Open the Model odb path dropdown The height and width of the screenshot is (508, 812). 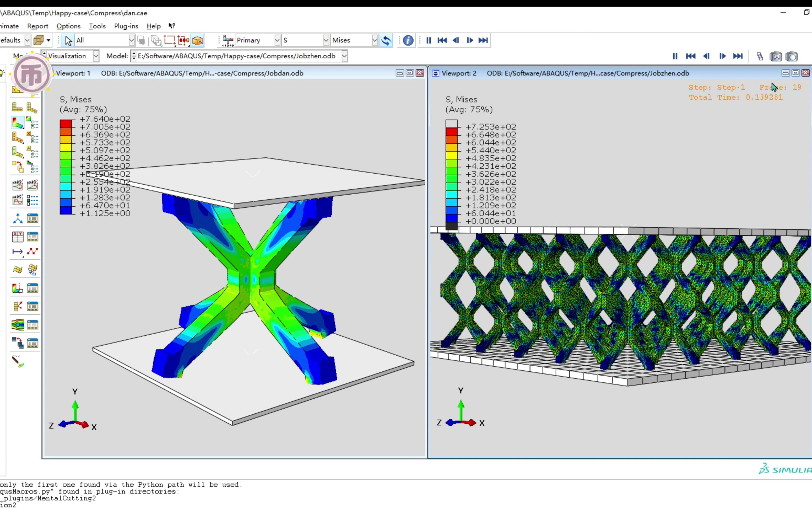[x=345, y=56]
